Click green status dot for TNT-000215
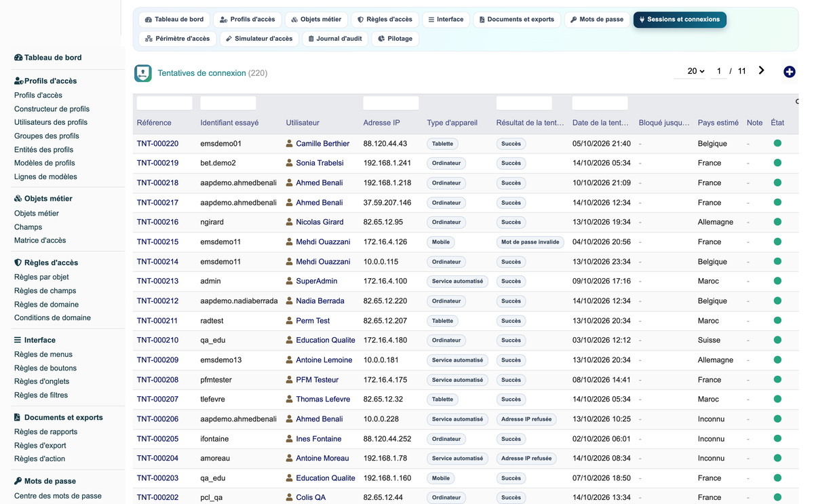 click(777, 241)
